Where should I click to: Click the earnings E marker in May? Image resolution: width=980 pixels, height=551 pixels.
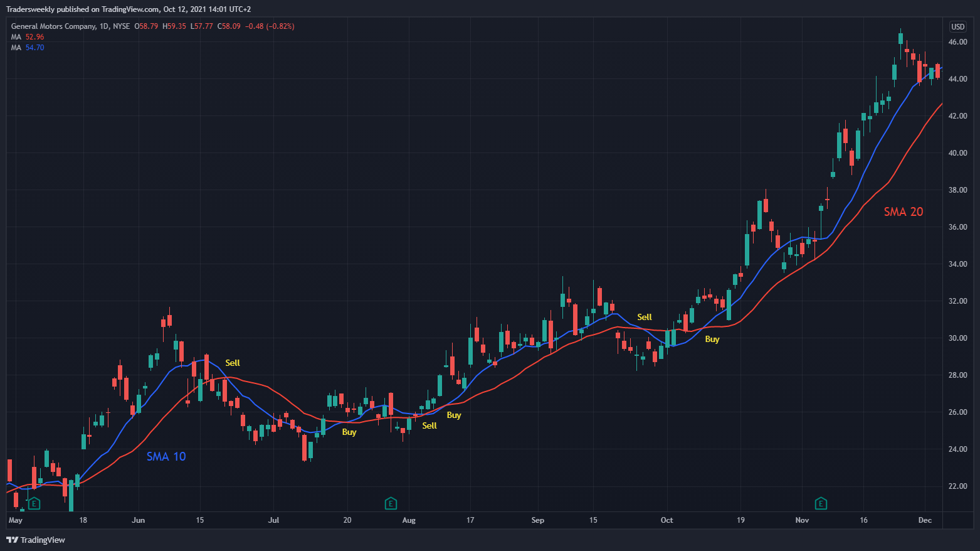(x=34, y=503)
